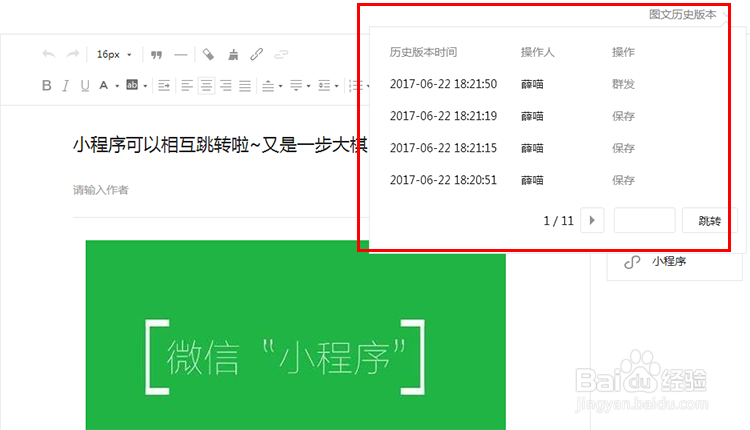Set the line height

(324, 86)
